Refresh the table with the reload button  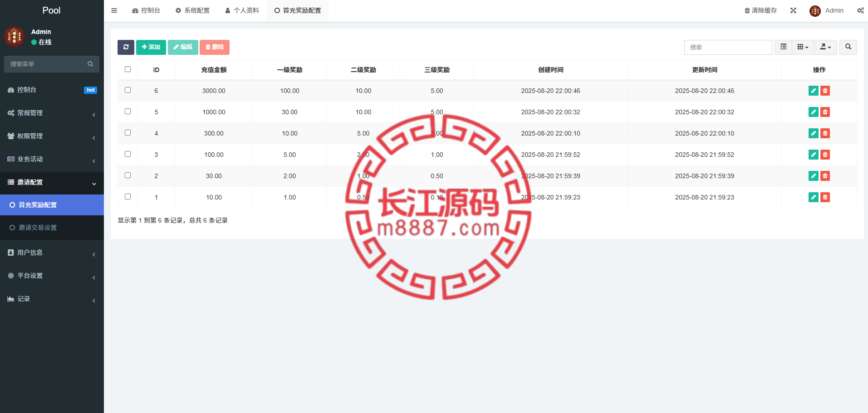[126, 47]
